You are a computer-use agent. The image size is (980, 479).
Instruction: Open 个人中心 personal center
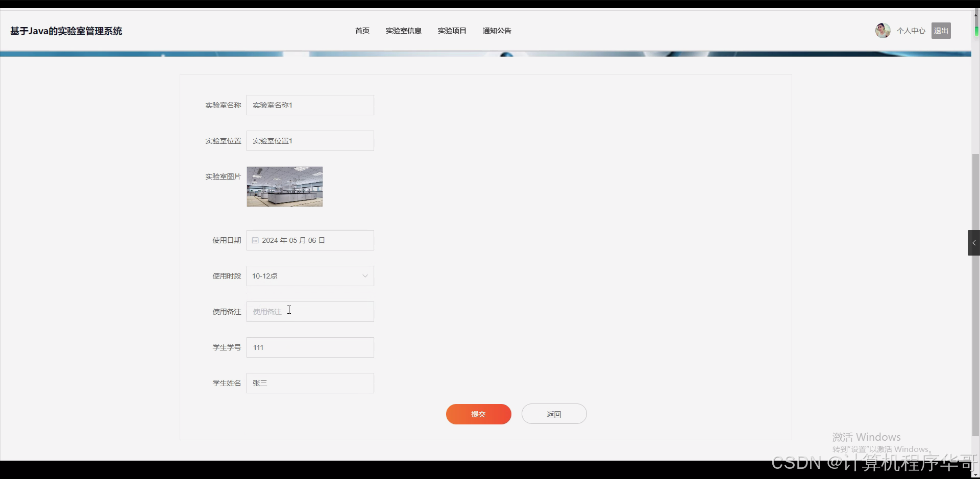click(x=911, y=30)
